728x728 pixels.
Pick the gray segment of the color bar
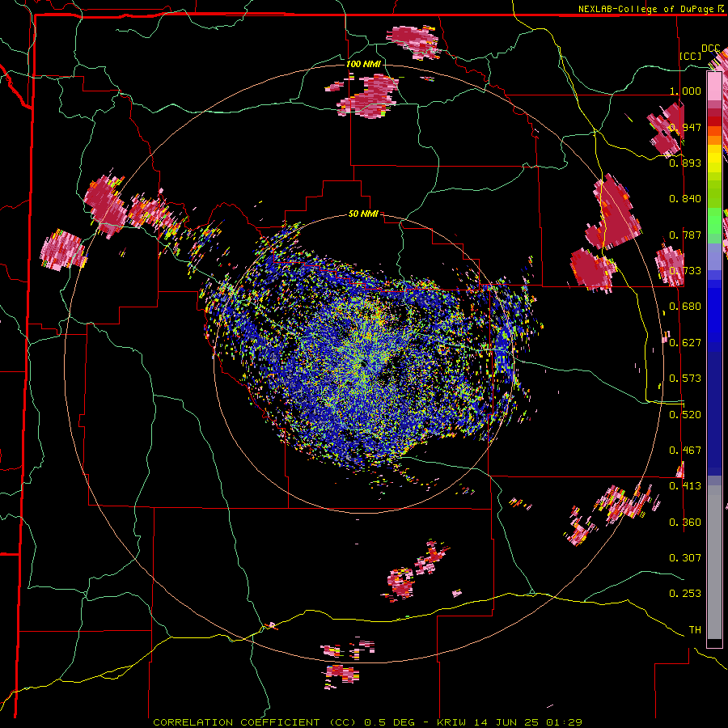point(714,562)
